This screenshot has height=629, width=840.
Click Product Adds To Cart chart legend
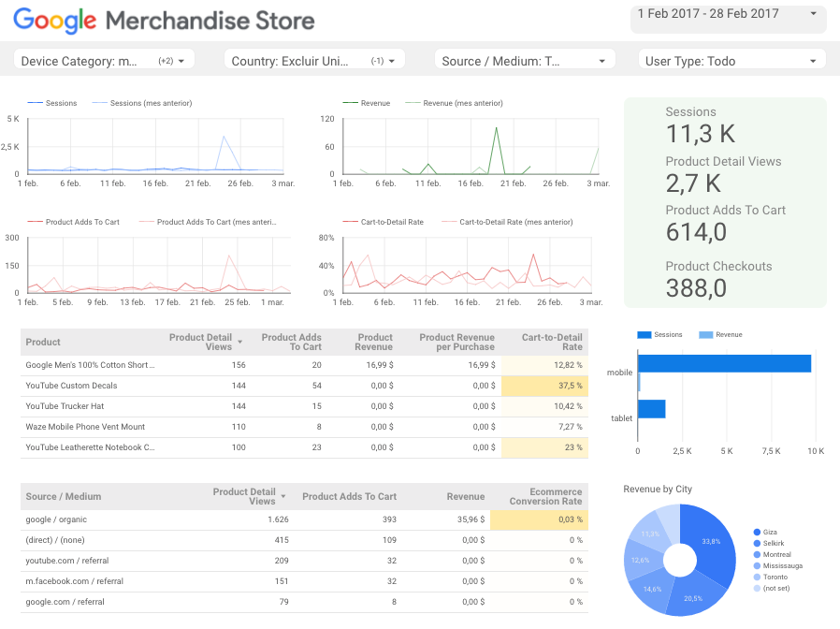tap(73, 222)
